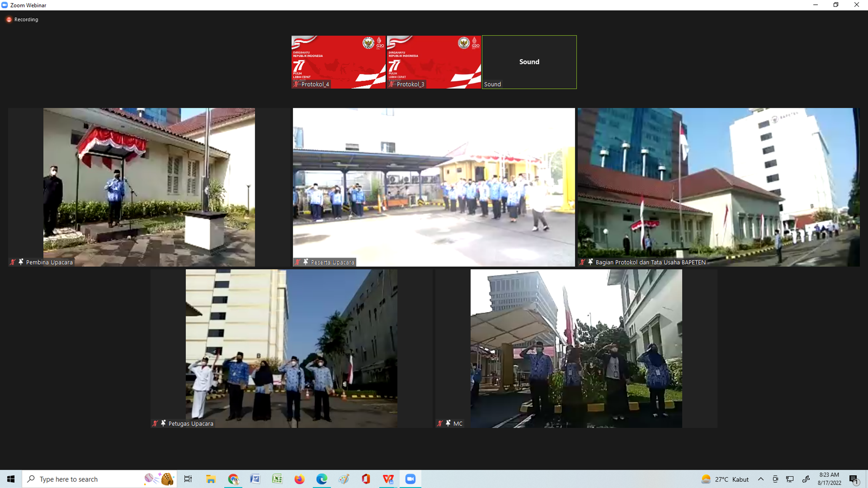Click the muted mic icon on Peserta Upacara
This screenshot has height=488, width=868.
[x=297, y=262]
